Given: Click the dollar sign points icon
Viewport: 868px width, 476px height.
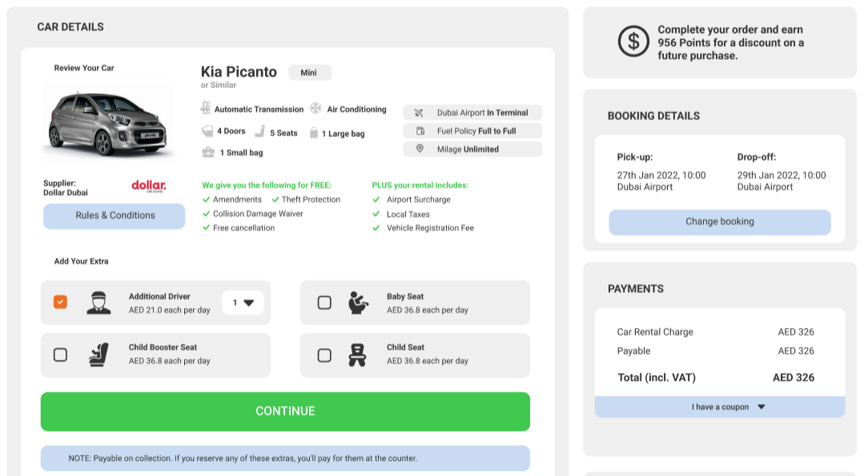Looking at the screenshot, I should pyautogui.click(x=633, y=41).
